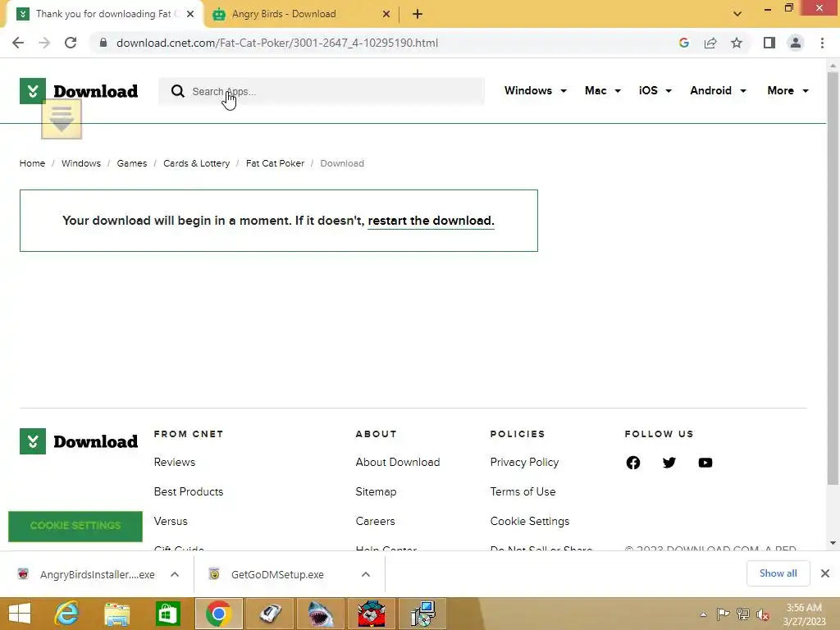Image resolution: width=840 pixels, height=630 pixels.
Task: Open the shark icon taskbar app
Action: pyautogui.click(x=321, y=614)
